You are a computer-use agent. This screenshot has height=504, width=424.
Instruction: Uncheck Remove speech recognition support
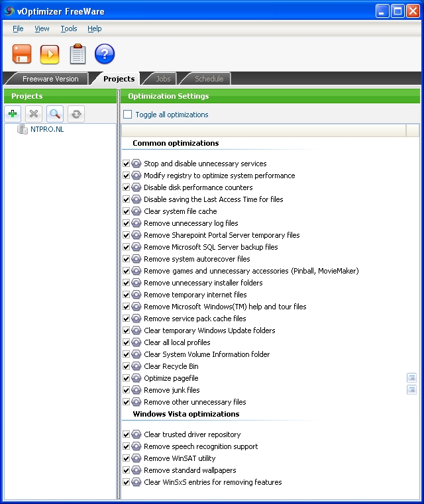[x=127, y=447]
